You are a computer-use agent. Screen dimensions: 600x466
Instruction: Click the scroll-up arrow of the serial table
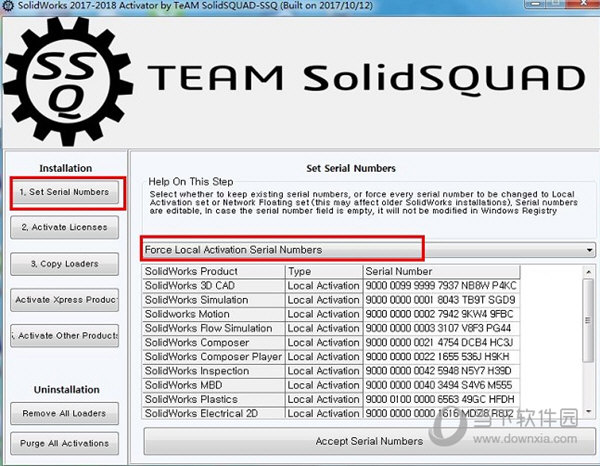tap(588, 272)
